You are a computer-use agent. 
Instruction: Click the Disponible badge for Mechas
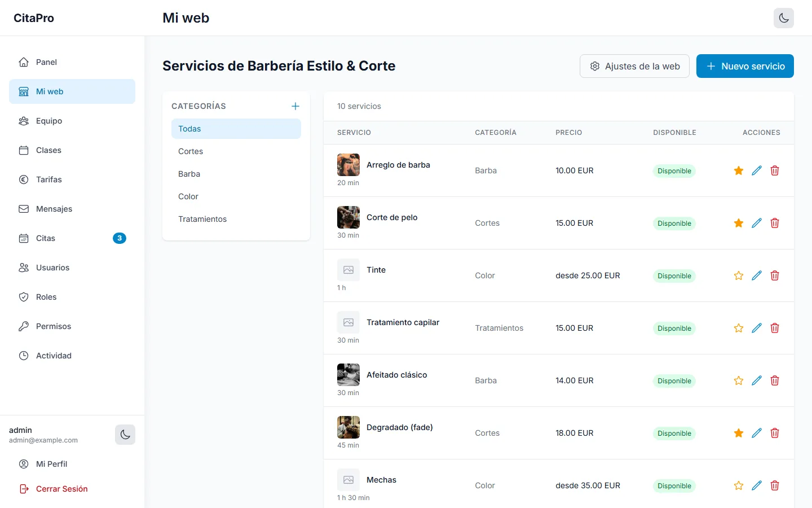pos(674,486)
